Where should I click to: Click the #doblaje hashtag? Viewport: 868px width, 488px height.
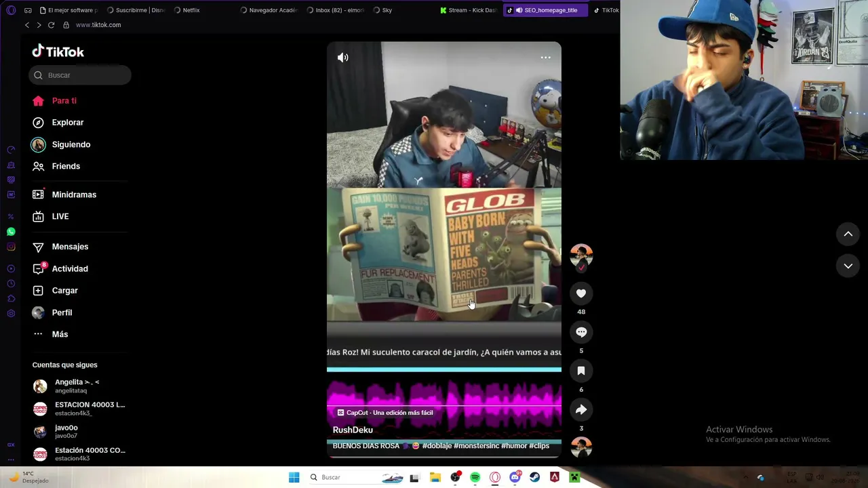coord(436,446)
